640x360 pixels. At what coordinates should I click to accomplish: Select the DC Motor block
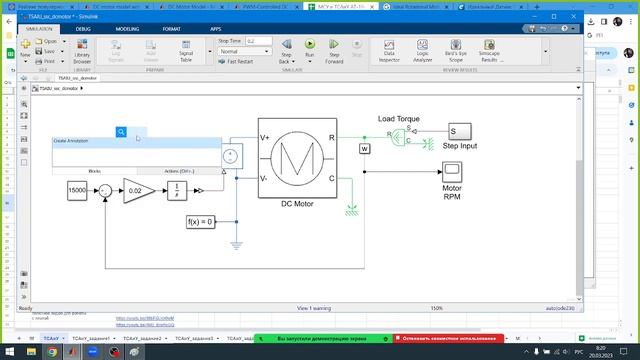298,158
